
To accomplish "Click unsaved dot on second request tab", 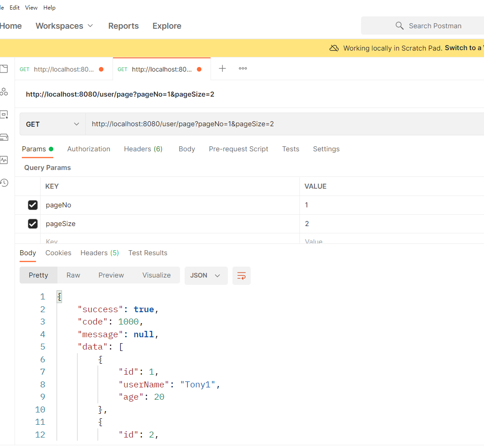I will [199, 69].
